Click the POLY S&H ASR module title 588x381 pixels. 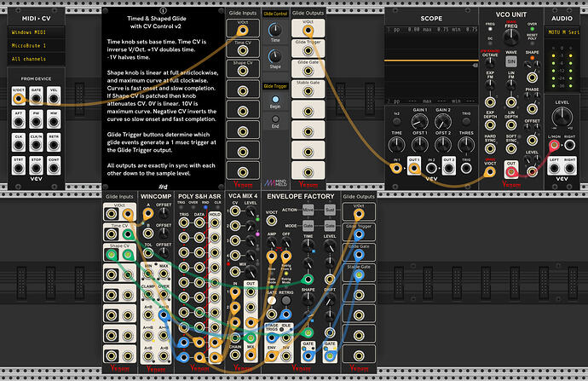click(x=199, y=196)
